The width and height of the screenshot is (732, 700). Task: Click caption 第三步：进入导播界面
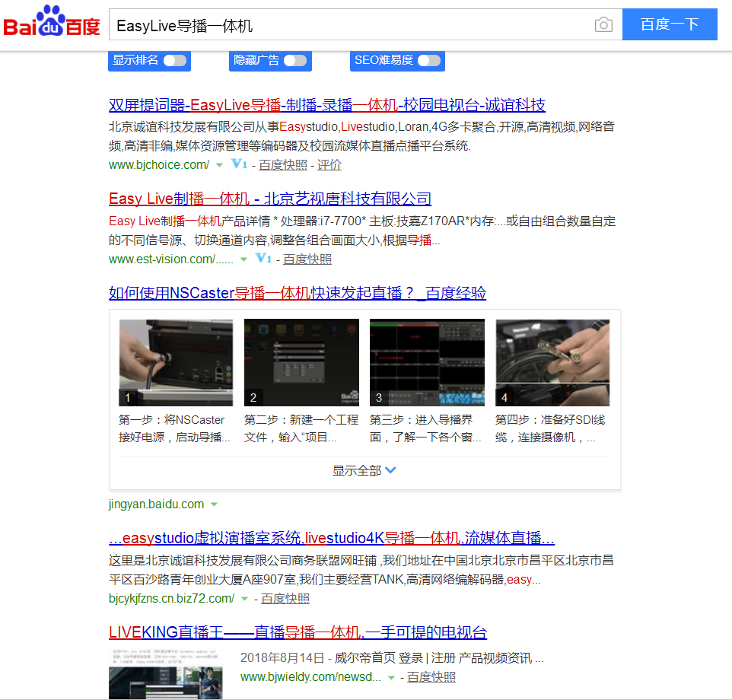(x=425, y=428)
